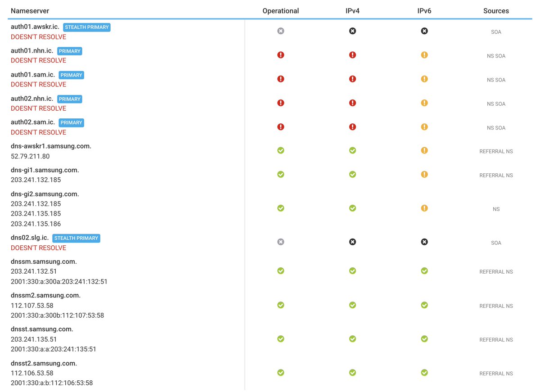This screenshot has width=540, height=392.
Task: Click IP address 203.241.135.186
Action: tap(36, 224)
